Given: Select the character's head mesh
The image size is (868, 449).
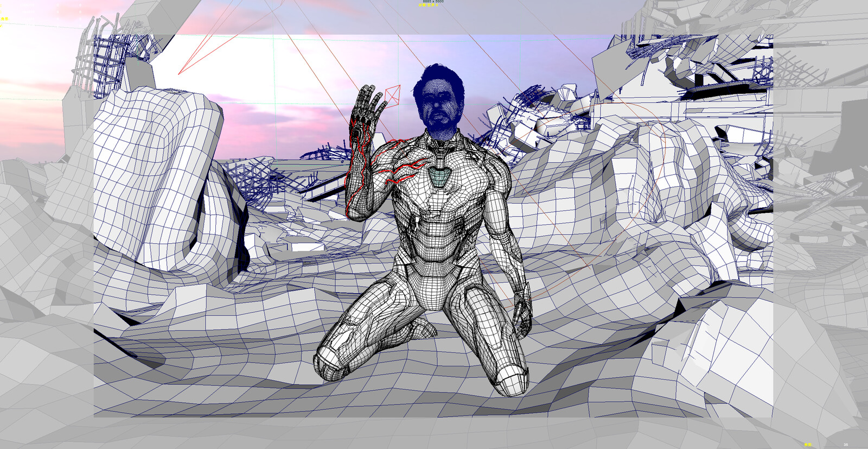Looking at the screenshot, I should pos(438,102).
